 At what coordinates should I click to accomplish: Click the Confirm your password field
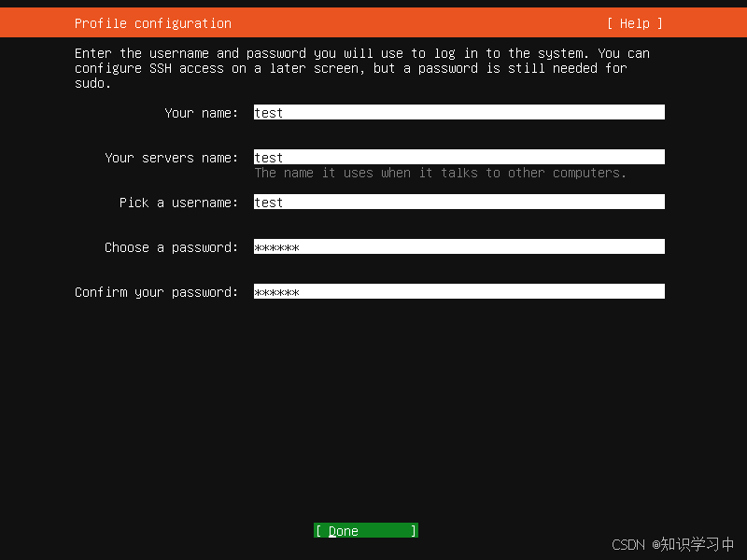click(458, 291)
